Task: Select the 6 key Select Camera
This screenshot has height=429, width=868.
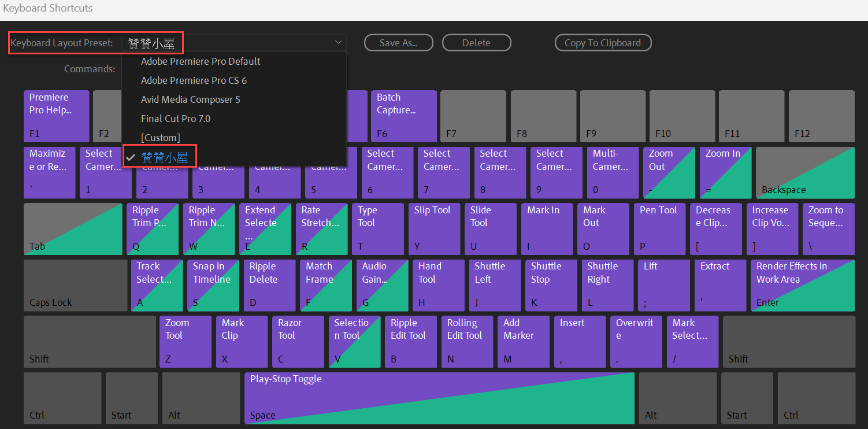Action: (x=388, y=172)
